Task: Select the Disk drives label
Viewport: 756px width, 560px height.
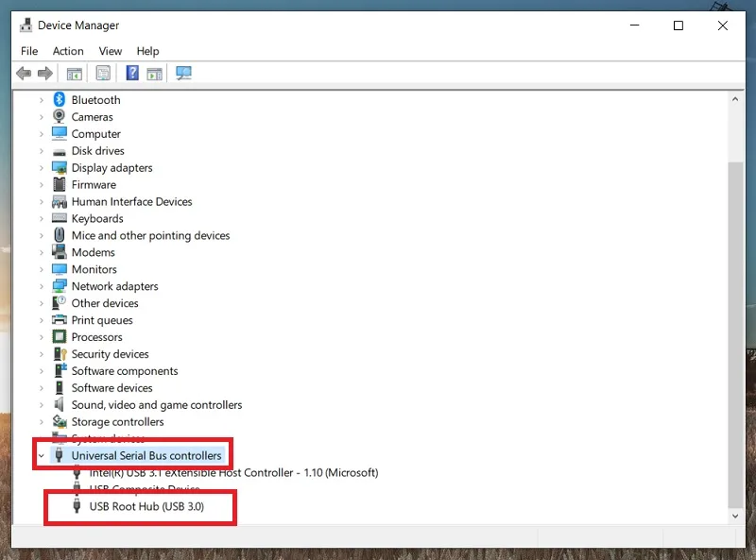Action: pos(98,151)
